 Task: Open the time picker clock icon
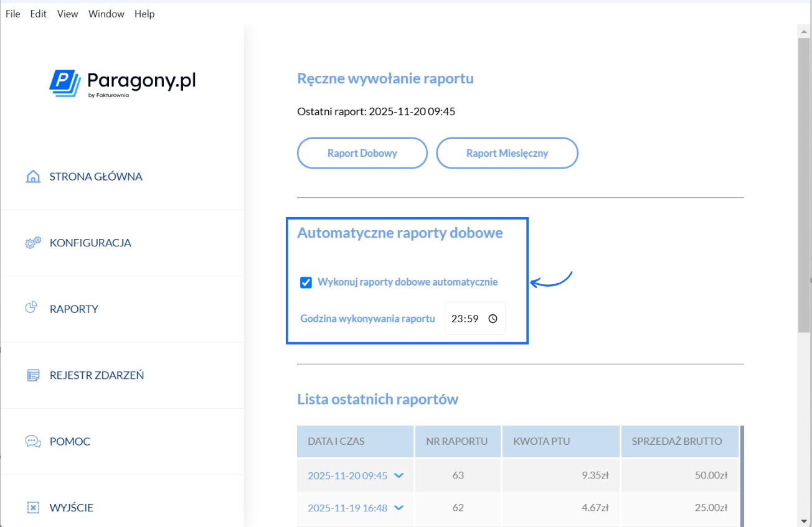[x=494, y=318]
